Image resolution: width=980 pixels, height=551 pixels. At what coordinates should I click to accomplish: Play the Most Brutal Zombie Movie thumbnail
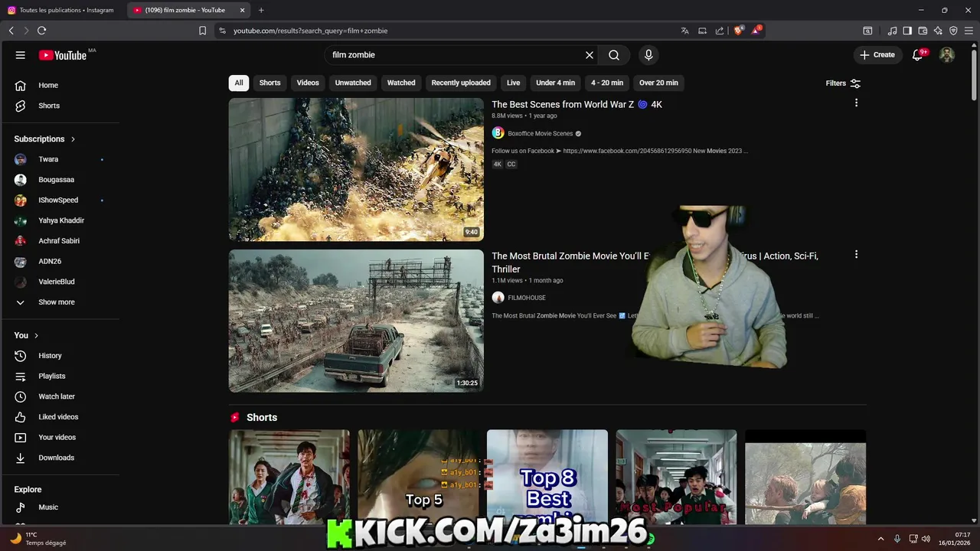coord(356,321)
